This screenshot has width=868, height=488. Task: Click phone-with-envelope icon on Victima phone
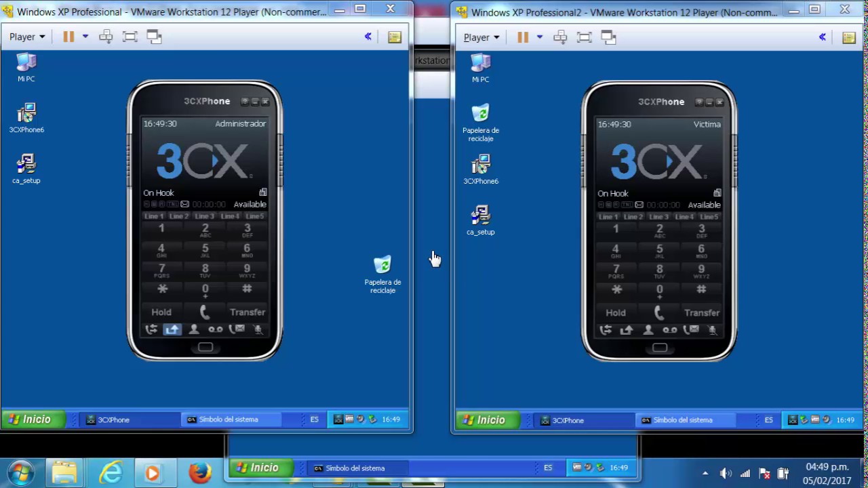tap(691, 330)
